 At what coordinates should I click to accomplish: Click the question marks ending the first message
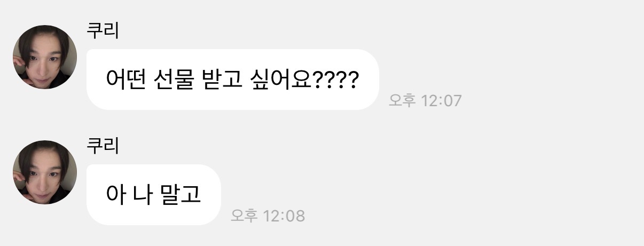tap(334, 80)
